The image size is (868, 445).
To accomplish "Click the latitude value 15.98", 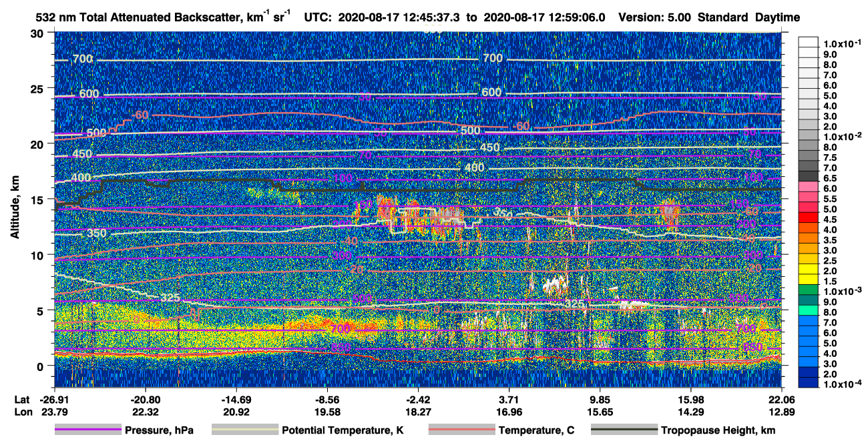I will 690,399.
